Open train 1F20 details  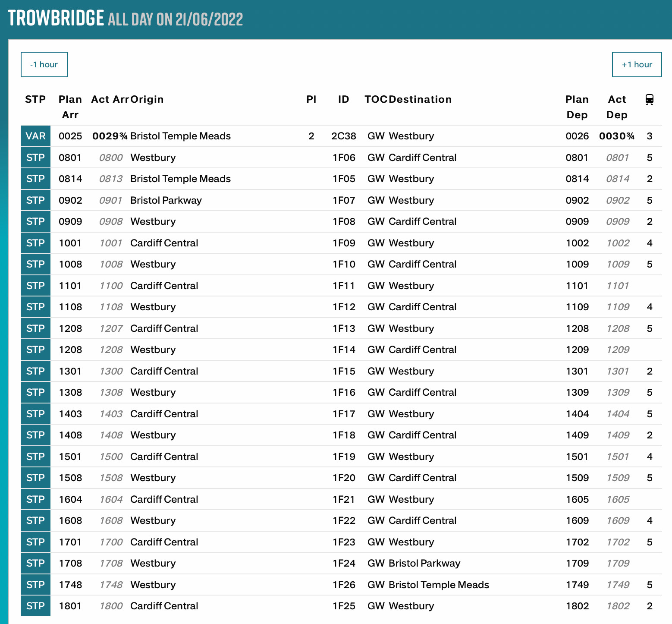pos(343,478)
